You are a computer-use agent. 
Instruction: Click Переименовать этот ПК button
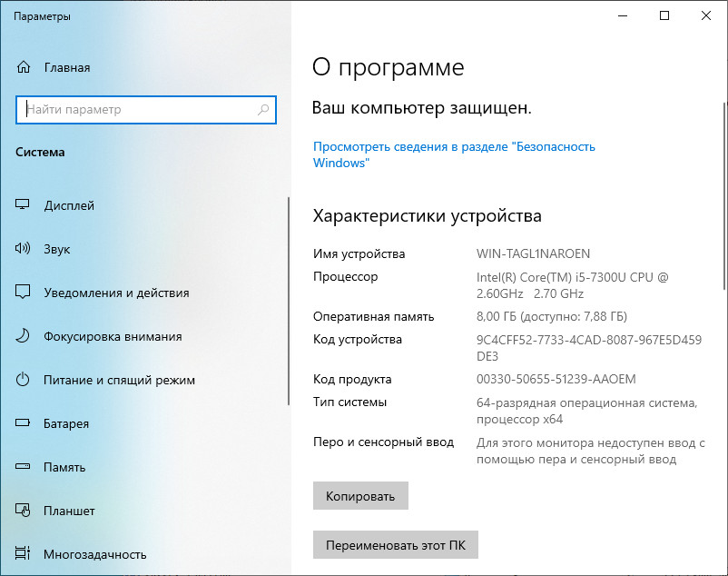tap(395, 546)
